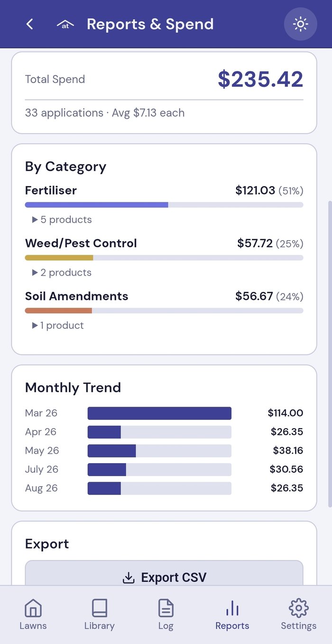
Task: Open the Lawns home icon
Action: pos(33,608)
